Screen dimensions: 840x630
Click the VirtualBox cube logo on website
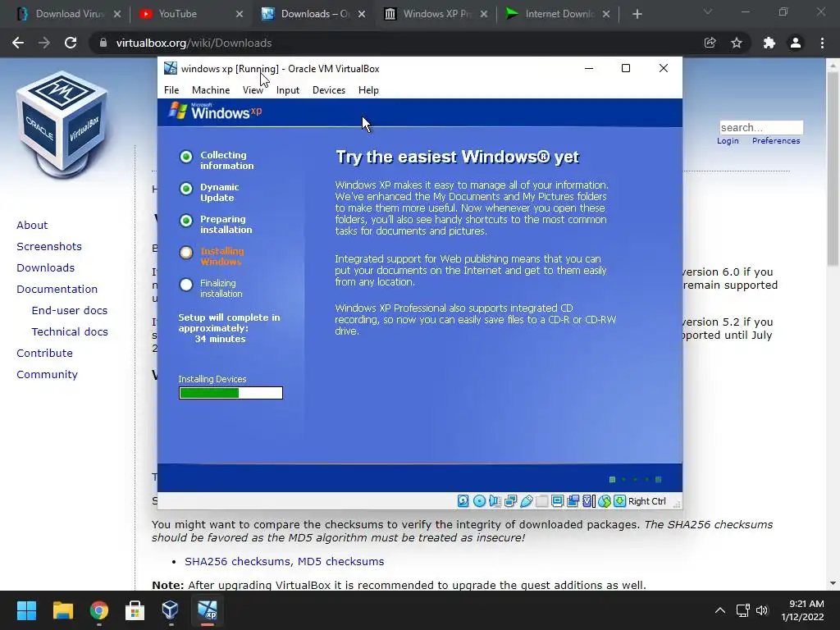click(x=62, y=123)
